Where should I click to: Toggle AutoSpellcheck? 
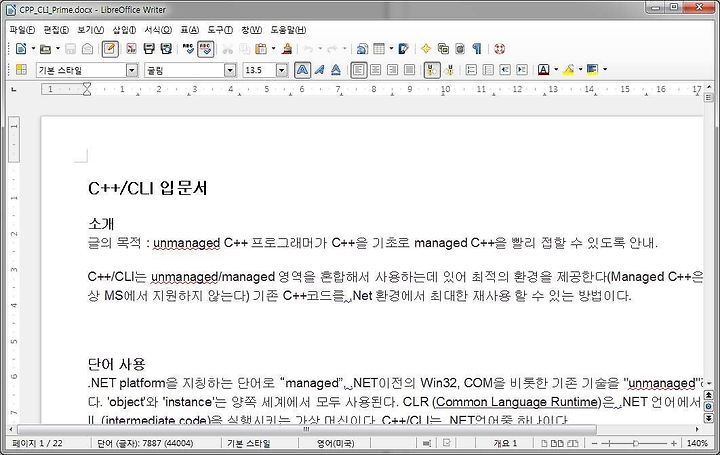(x=206, y=49)
